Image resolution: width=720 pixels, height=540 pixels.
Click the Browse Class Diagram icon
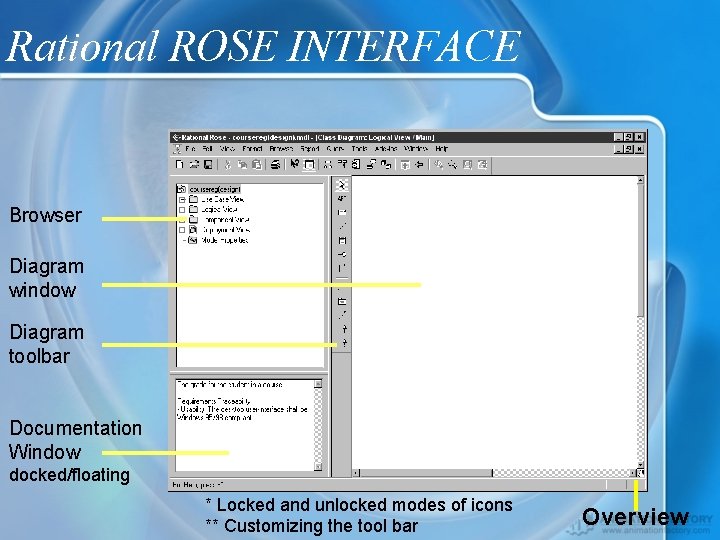327,164
